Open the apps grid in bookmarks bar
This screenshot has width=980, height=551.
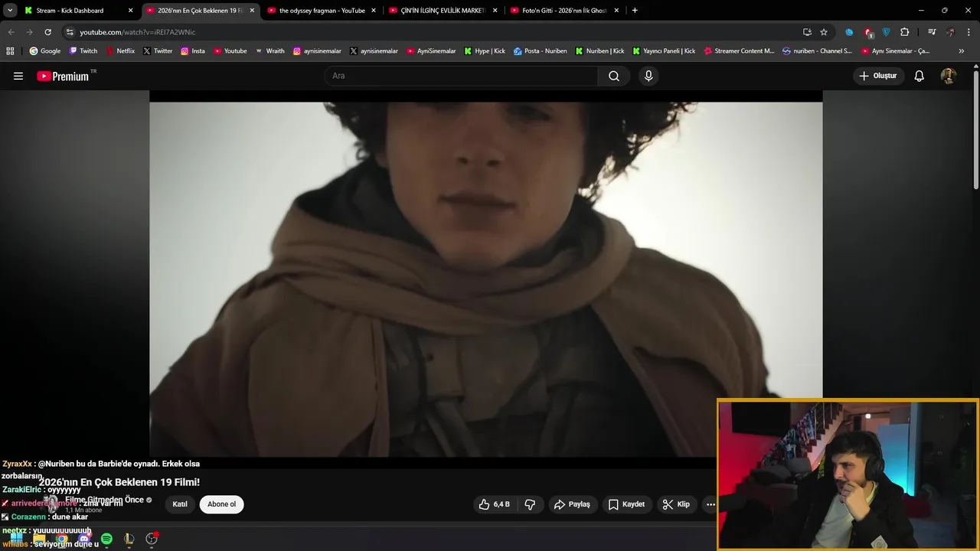coord(10,51)
